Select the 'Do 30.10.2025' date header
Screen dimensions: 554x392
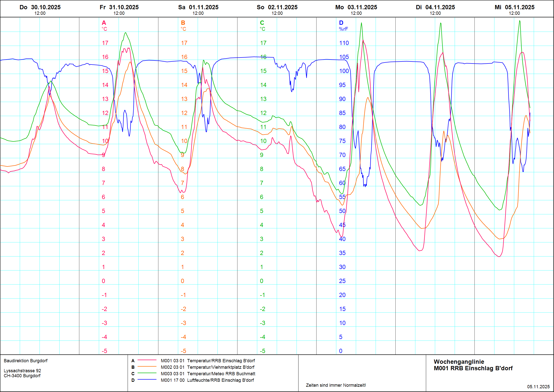(x=40, y=7)
